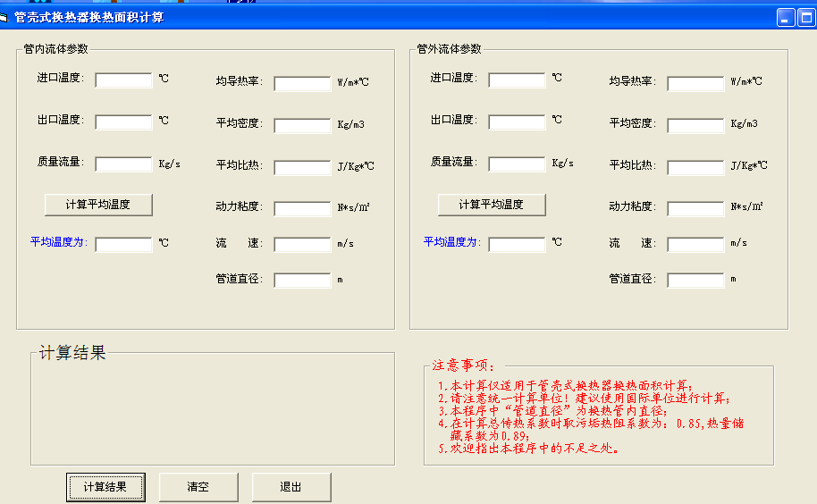Focus 平均密度 field in 管内流体参数
Image resolution: width=817 pixels, height=504 pixels.
click(302, 125)
